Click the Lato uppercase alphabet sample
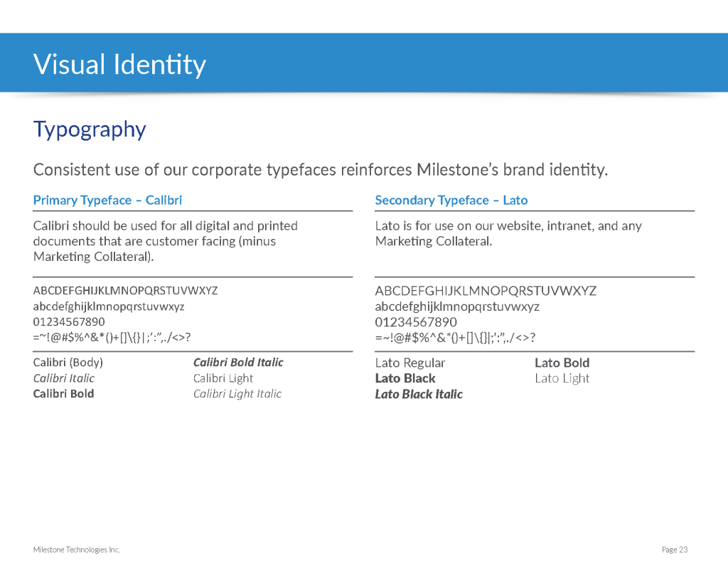The image size is (728, 566). tap(485, 291)
